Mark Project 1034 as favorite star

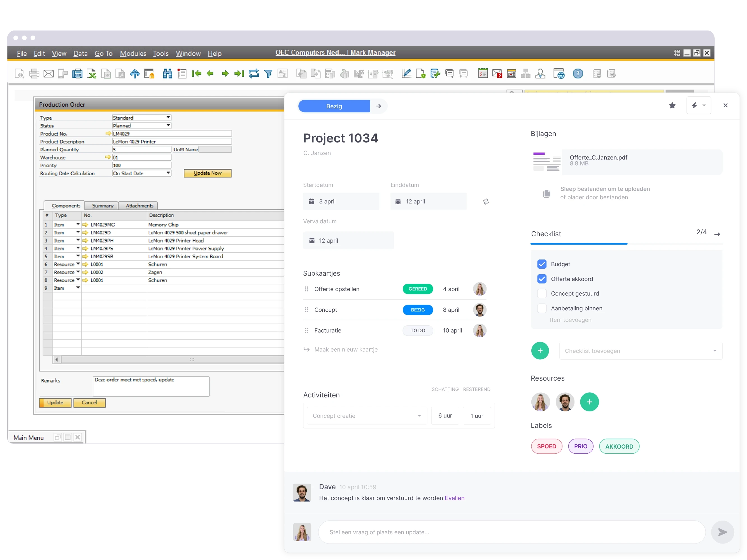672,106
